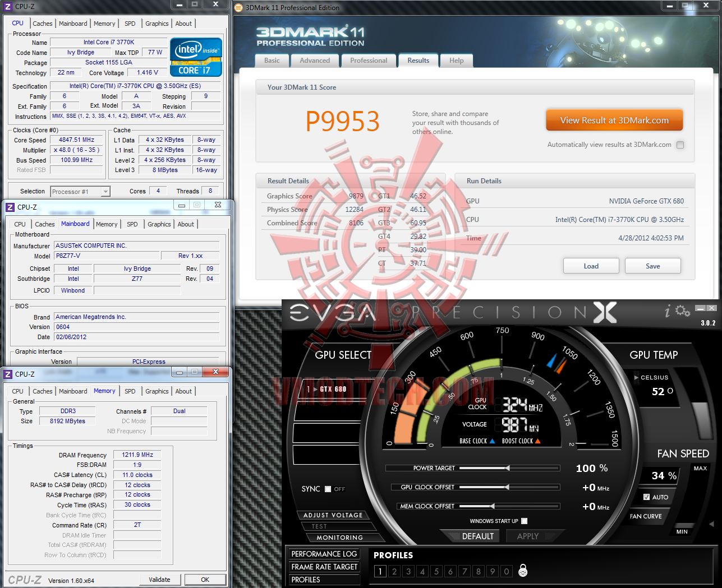Screen dimensions: 722x588
Task: Click the Intel Core i7 logo
Action: [196, 57]
